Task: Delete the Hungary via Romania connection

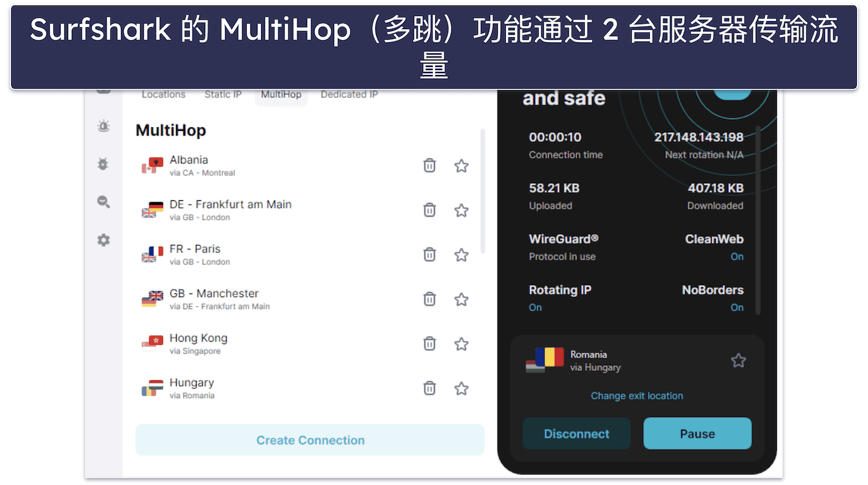Action: tap(430, 389)
